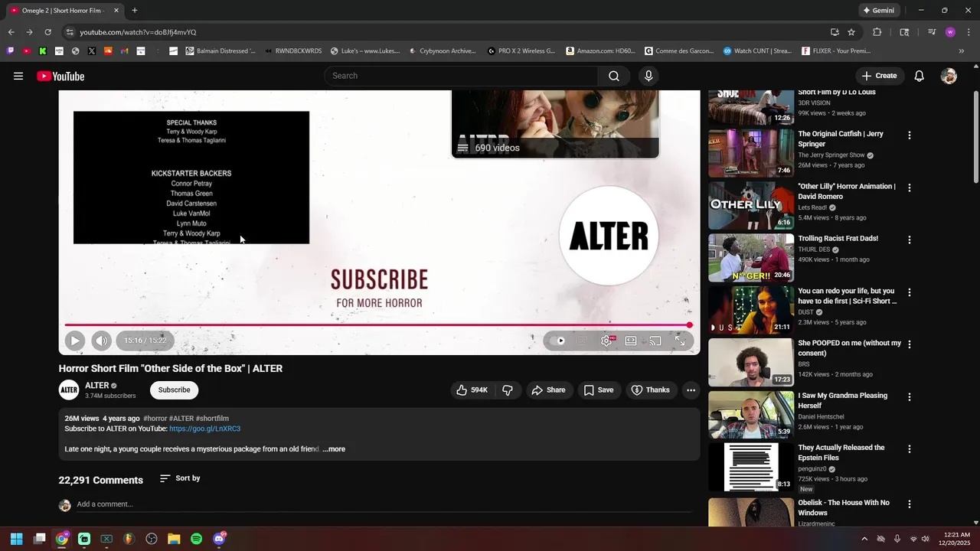This screenshot has width=980, height=551.
Task: Open the end-screen ALTER subscribe circle logo
Action: tap(609, 236)
